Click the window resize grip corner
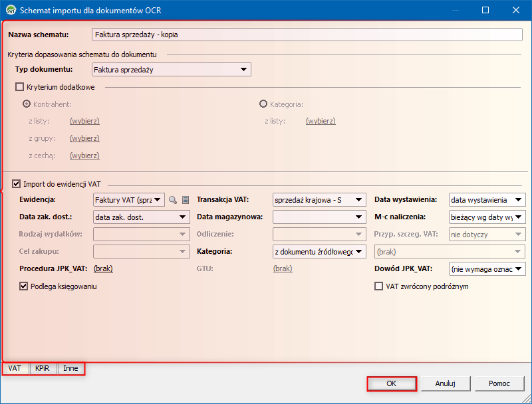The image size is (532, 404). click(526, 397)
